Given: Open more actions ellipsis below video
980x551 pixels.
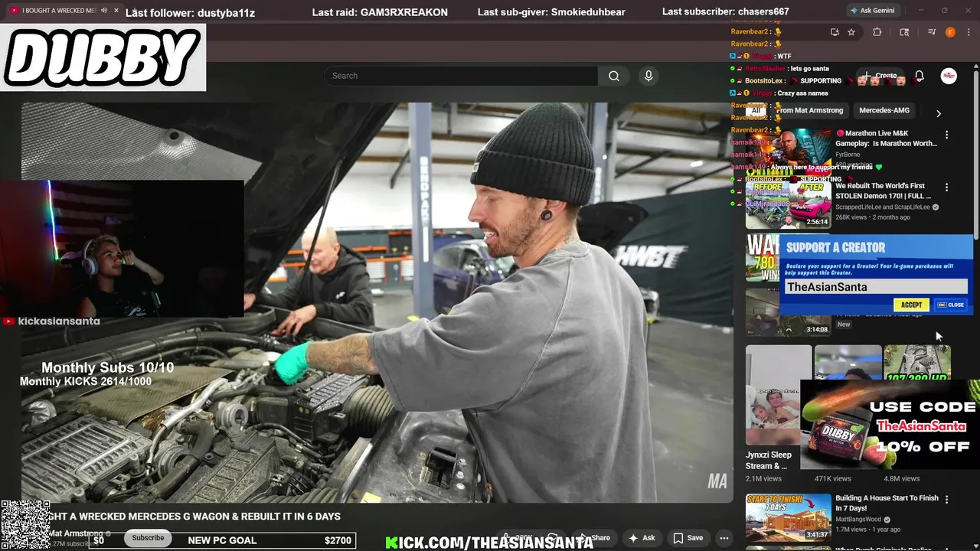Looking at the screenshot, I should (724, 538).
